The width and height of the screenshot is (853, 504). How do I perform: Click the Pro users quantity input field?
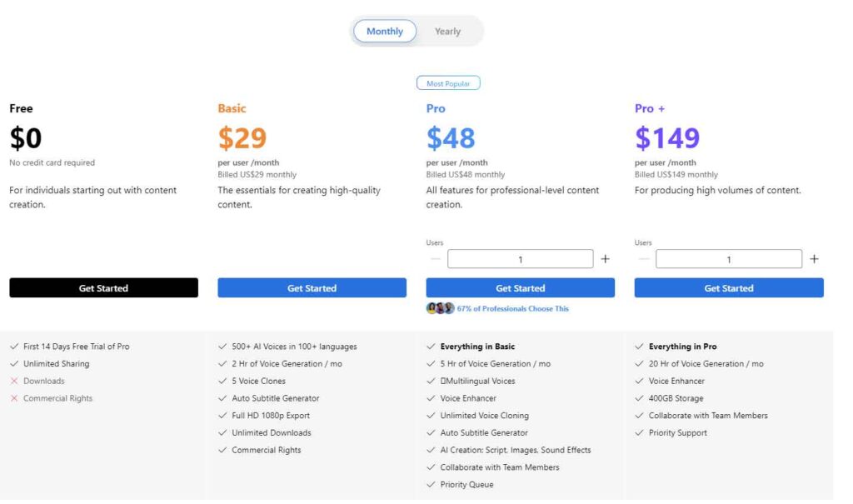point(521,259)
